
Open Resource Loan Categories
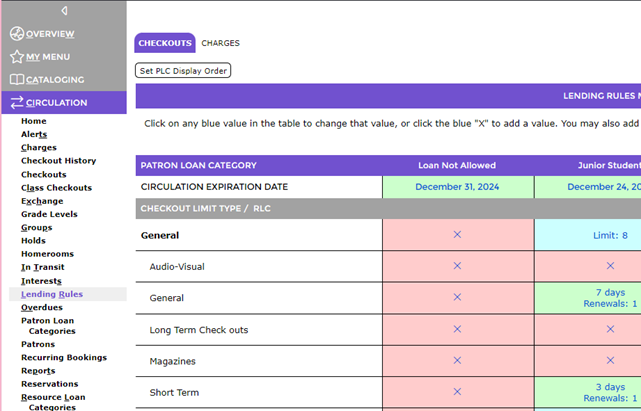pyautogui.click(x=53, y=402)
